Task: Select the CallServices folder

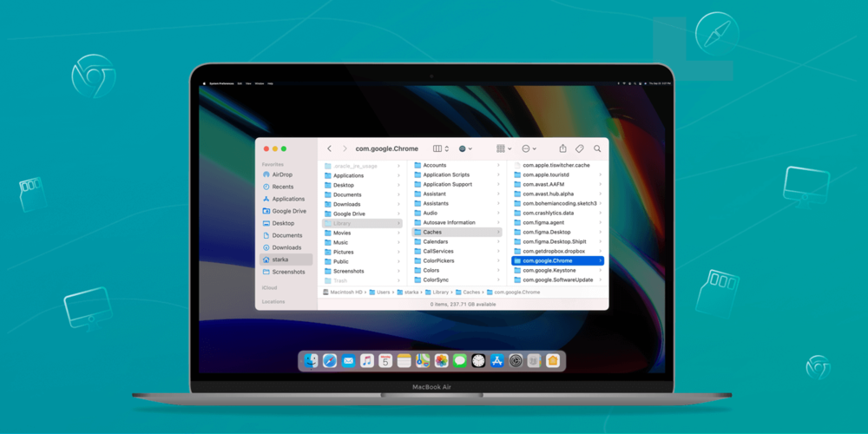Action: pos(457,252)
